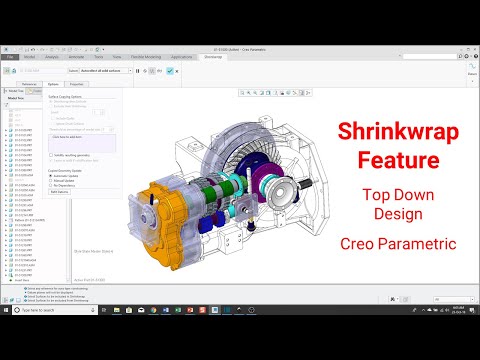
Task: Select Shrinkwrap then Exclude radio option
Action: coord(51,101)
